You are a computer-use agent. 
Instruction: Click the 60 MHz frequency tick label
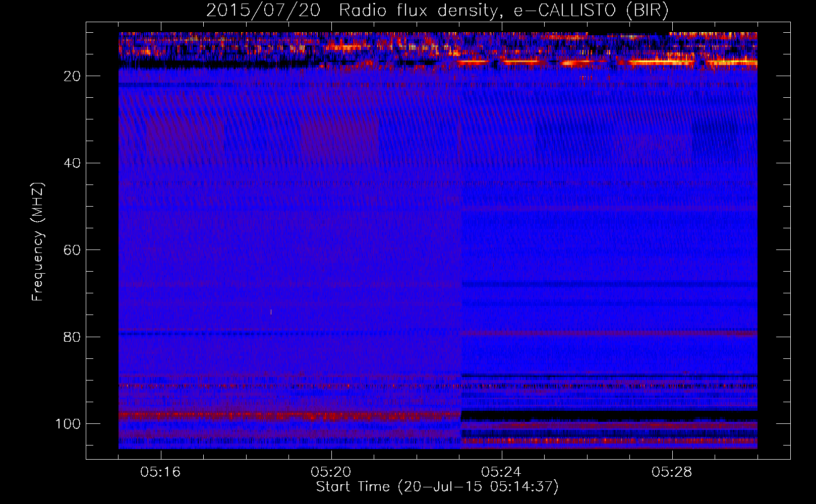(x=73, y=250)
